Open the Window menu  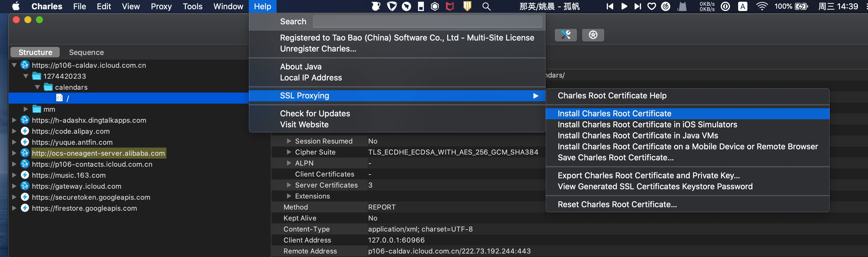click(228, 6)
